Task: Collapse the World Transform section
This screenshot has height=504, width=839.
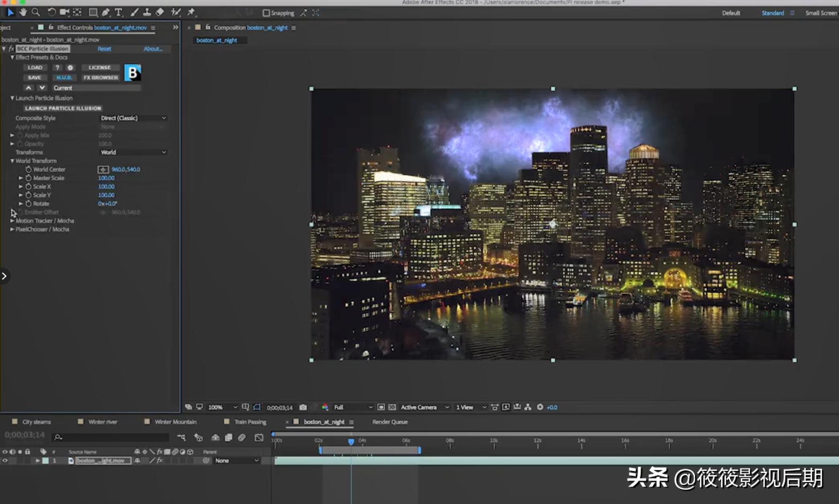Action: [12, 161]
